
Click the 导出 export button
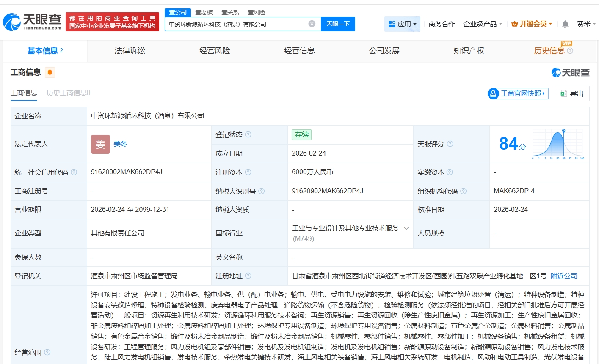572,93
